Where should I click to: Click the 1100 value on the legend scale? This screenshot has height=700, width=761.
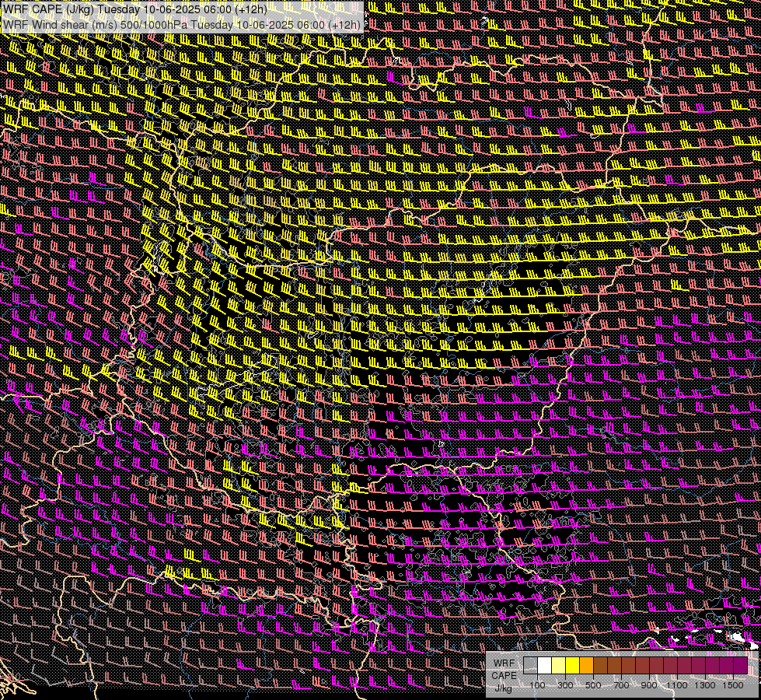[x=677, y=685]
